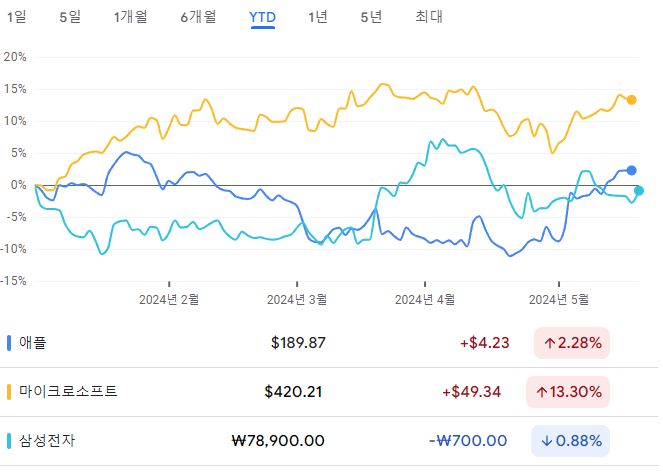Click the teal Samsung line end dot

639,191
